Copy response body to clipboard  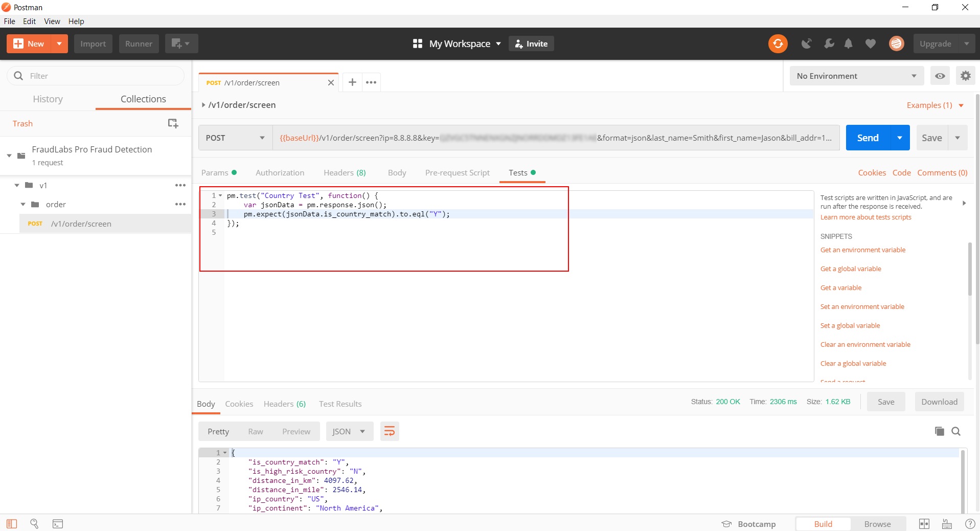point(939,431)
